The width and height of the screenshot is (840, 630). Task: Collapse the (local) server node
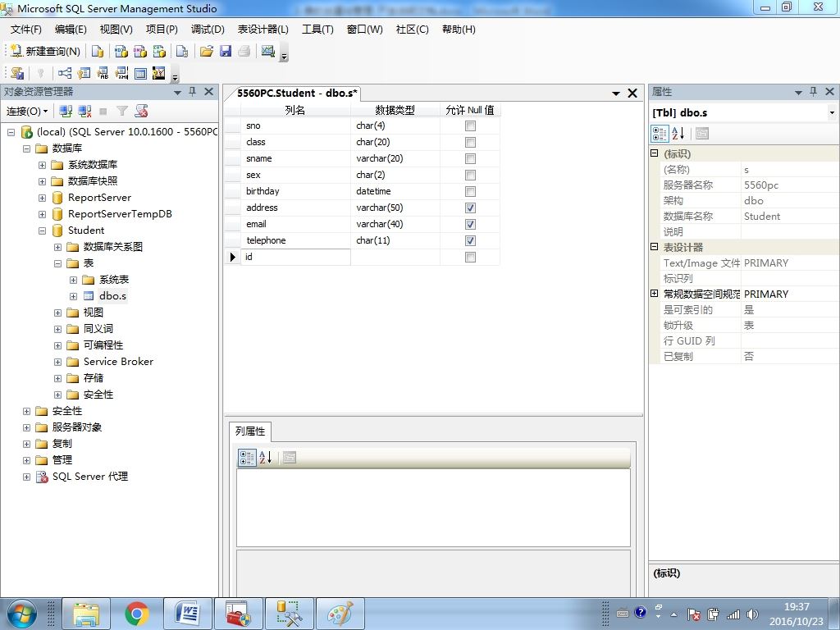(x=11, y=132)
